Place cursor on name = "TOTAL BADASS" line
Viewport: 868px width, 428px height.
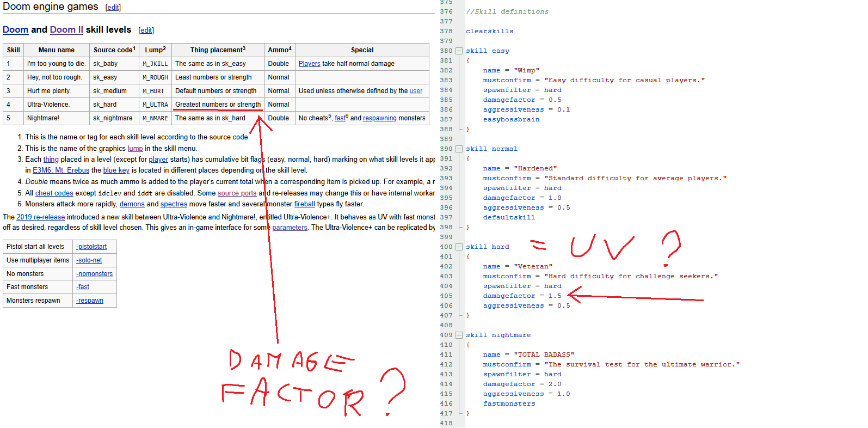click(x=528, y=354)
